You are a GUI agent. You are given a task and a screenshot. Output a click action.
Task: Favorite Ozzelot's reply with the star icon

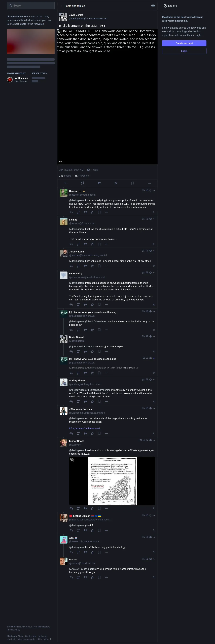(x=92, y=212)
